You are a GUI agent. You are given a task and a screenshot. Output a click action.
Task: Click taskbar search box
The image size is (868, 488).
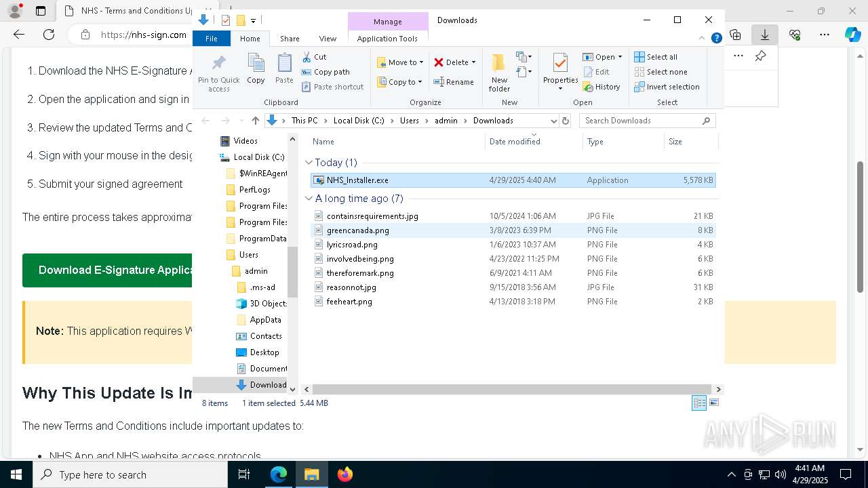[130, 474]
